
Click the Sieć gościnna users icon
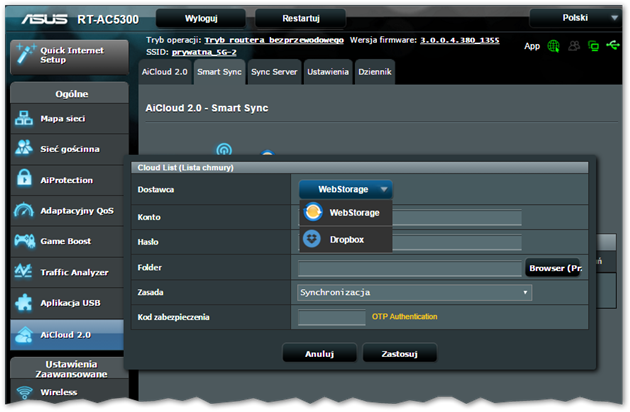(x=24, y=148)
